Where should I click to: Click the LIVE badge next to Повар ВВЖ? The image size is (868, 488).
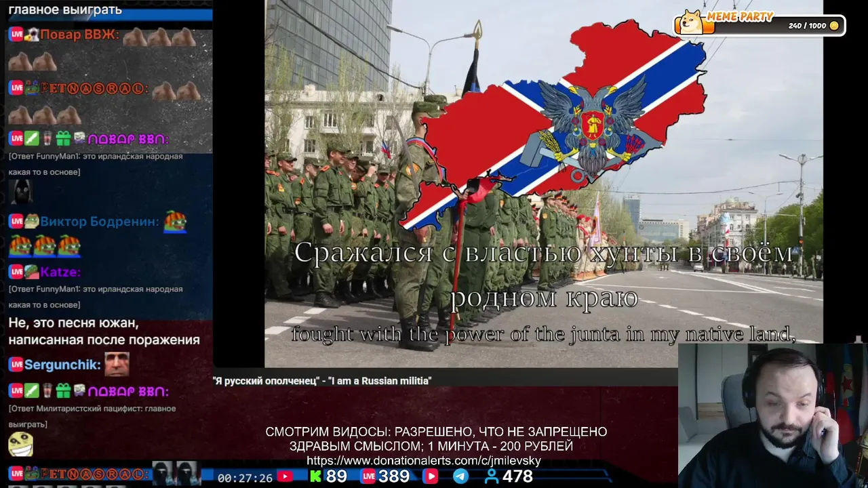16,35
